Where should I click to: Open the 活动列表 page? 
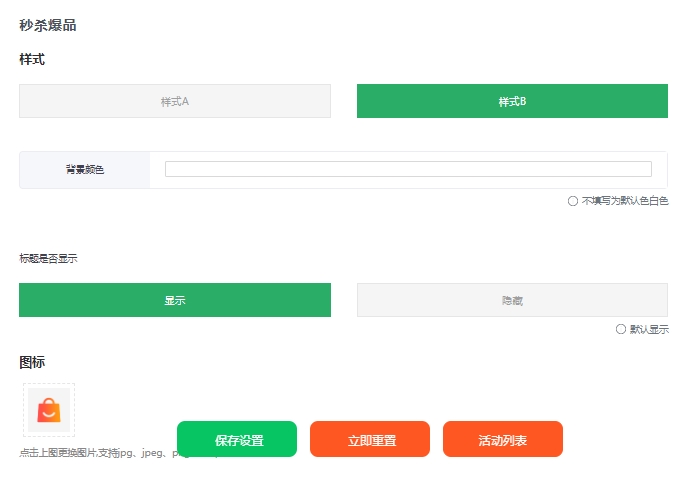click(502, 440)
